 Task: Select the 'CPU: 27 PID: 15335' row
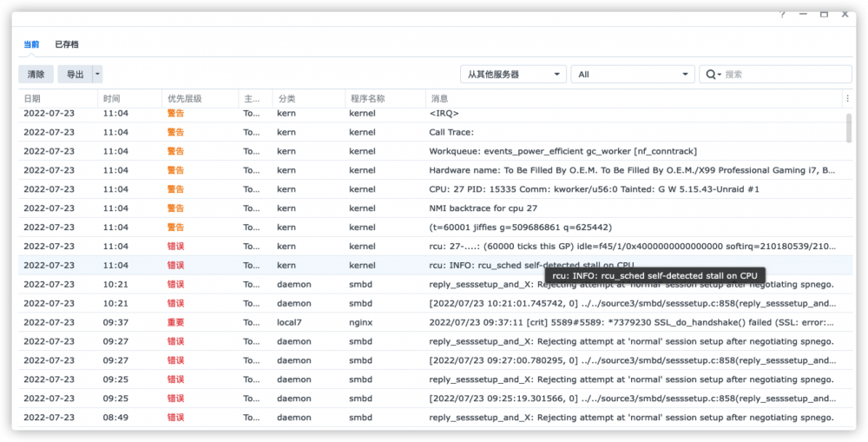click(435, 189)
